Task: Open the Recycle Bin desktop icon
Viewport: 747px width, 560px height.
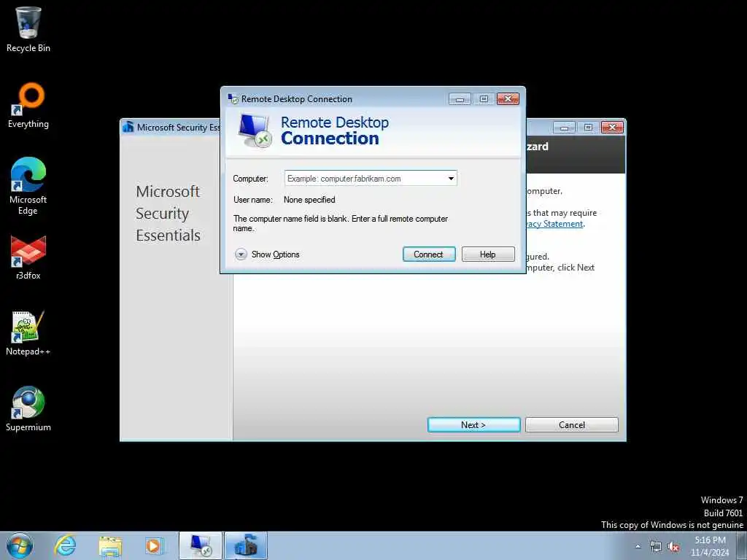Action: 28,28
